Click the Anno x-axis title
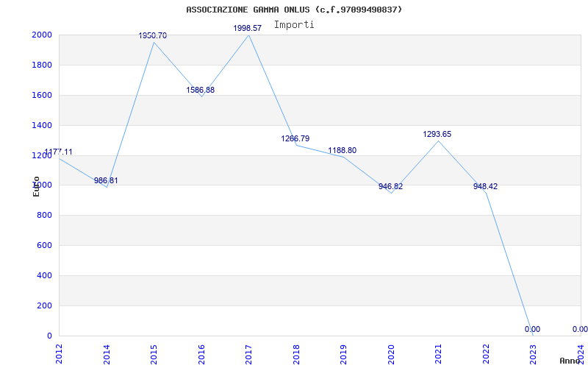Screen dimensions: 588x368 pos(570,361)
